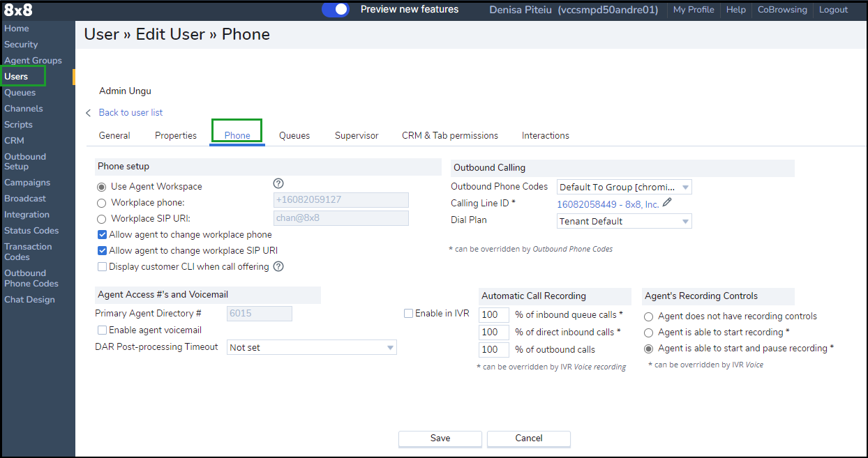Image resolution: width=868 pixels, height=458 pixels.
Task: Open Security in sidebar
Action: (x=21, y=45)
